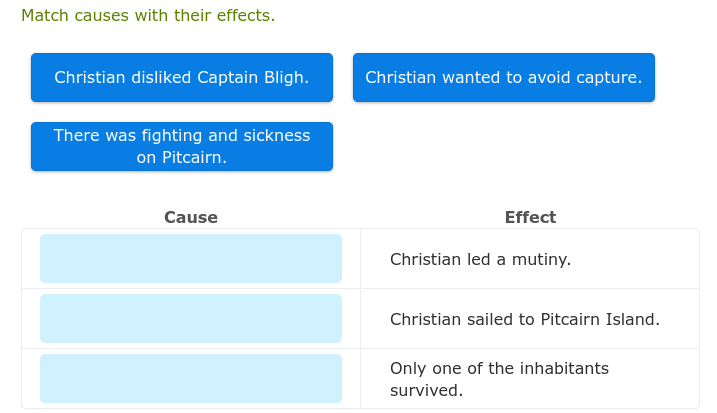Screen dimensions: 717x413
Task: Click the 'Effect' column header
Action: (530, 217)
